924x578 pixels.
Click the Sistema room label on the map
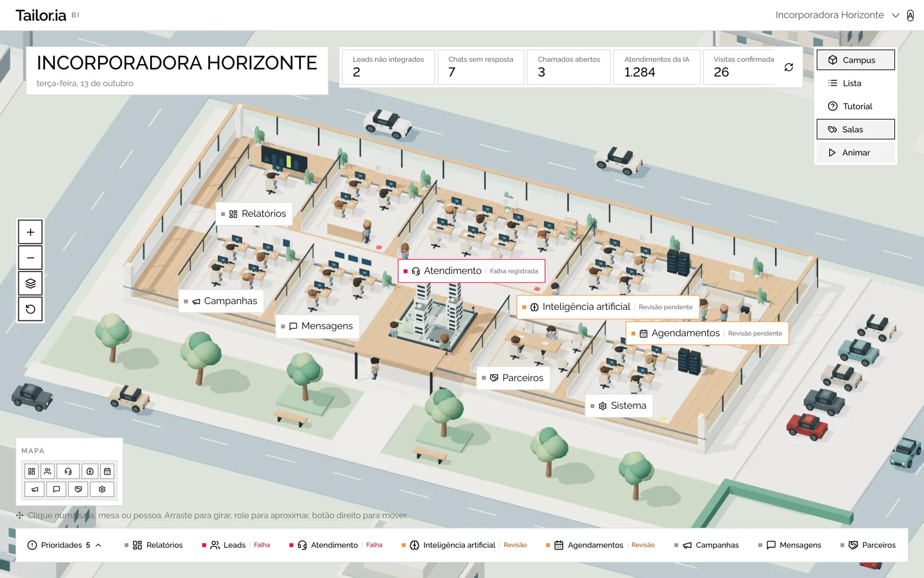[x=619, y=406]
